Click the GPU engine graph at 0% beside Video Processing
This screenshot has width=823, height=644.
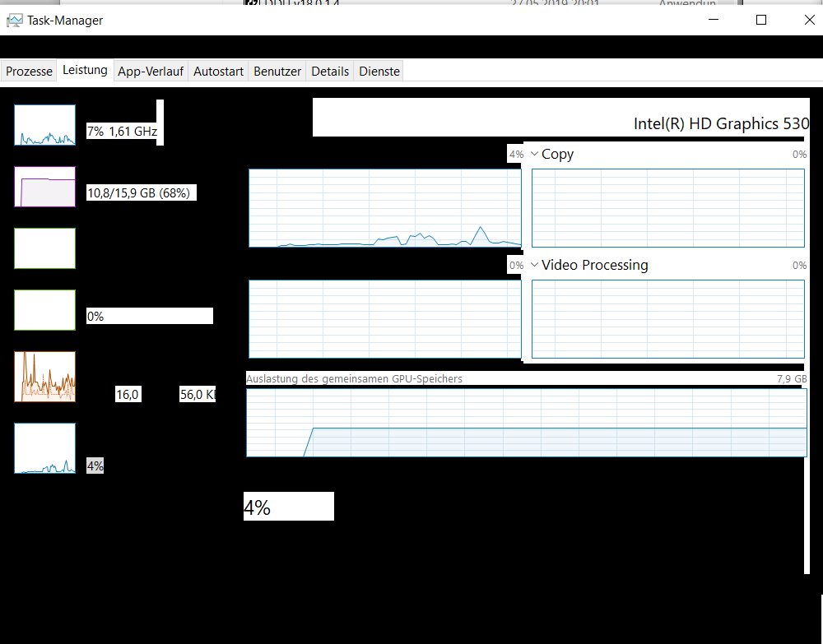(x=384, y=319)
